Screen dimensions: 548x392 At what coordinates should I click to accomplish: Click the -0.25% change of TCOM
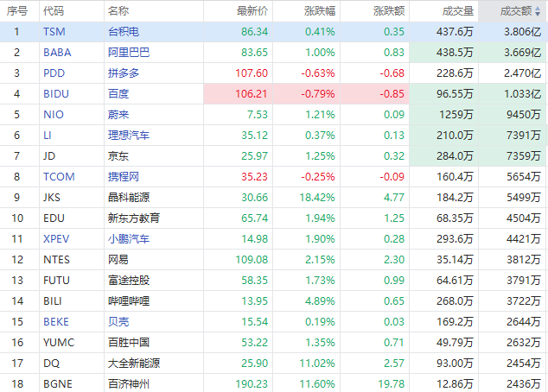pyautogui.click(x=318, y=177)
